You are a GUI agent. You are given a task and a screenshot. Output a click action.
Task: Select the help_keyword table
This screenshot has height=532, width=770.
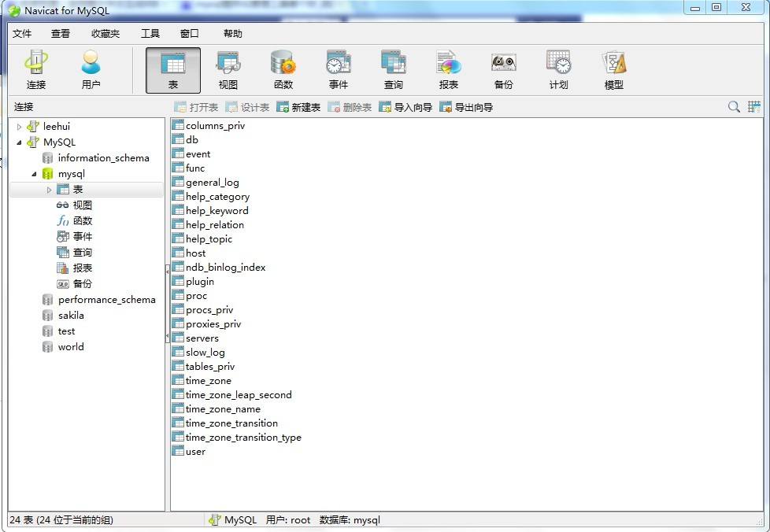pos(211,211)
